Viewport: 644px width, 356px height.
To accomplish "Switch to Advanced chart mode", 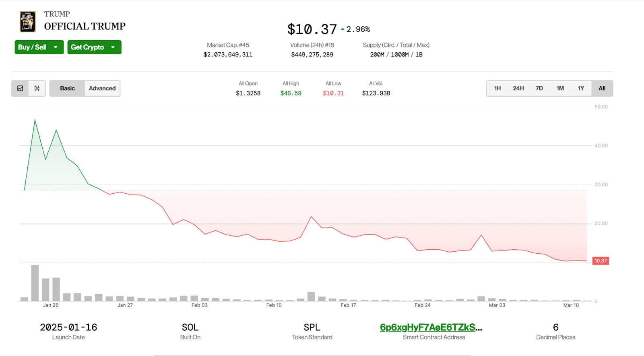I will [102, 88].
